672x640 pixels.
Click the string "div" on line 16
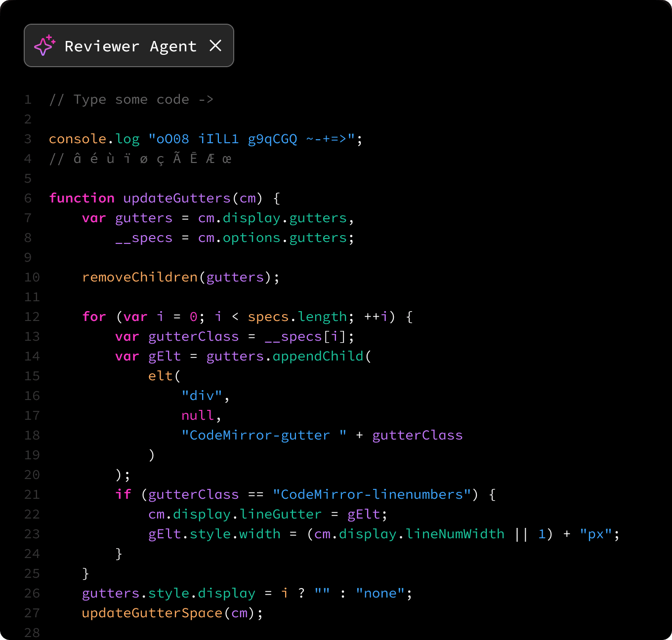202,396
